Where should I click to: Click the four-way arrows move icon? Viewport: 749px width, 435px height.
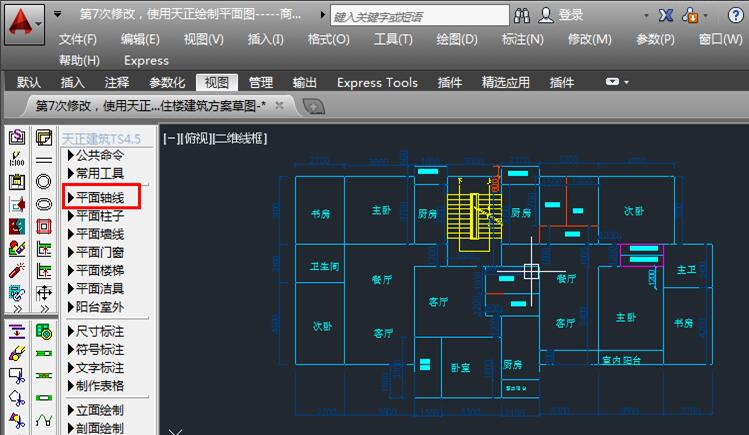[44, 294]
